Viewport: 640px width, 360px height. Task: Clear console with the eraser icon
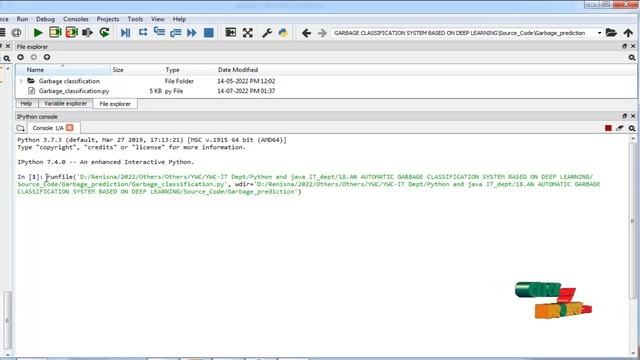[620, 128]
